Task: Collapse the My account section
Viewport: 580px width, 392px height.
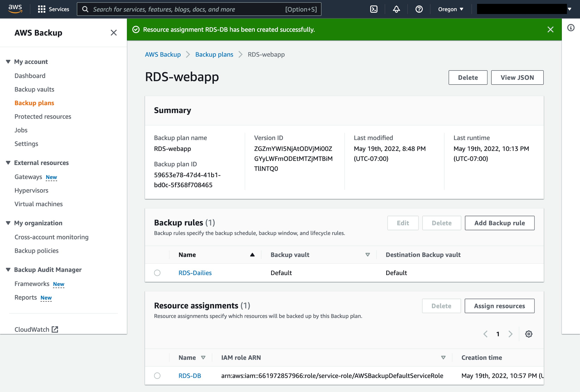Action: point(8,61)
